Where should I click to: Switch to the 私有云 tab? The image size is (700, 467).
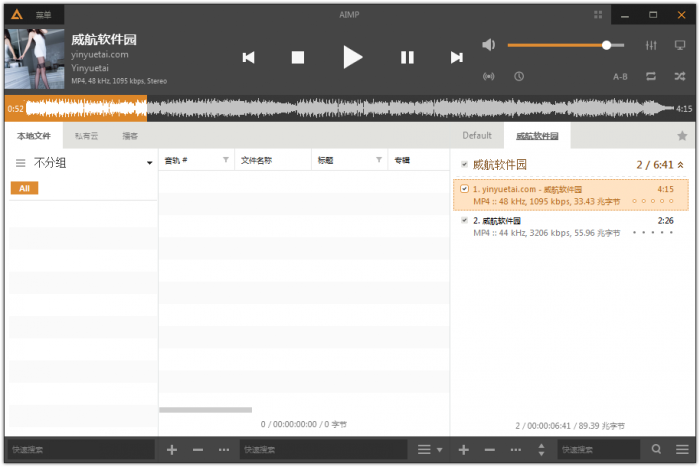(x=86, y=136)
